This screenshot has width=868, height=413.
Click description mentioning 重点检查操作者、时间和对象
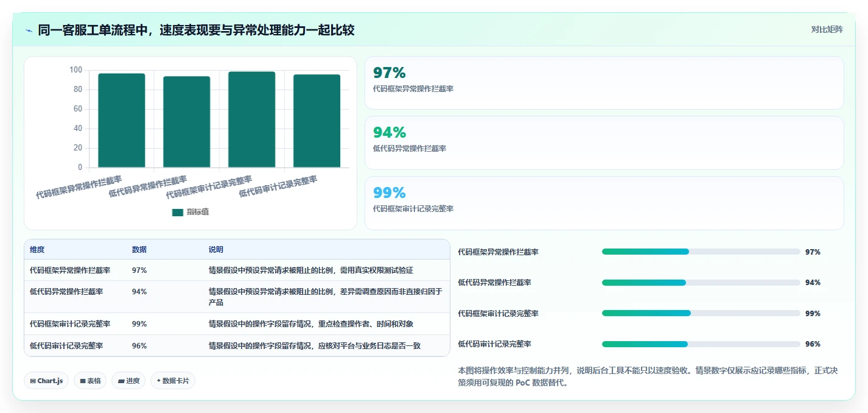tap(311, 324)
